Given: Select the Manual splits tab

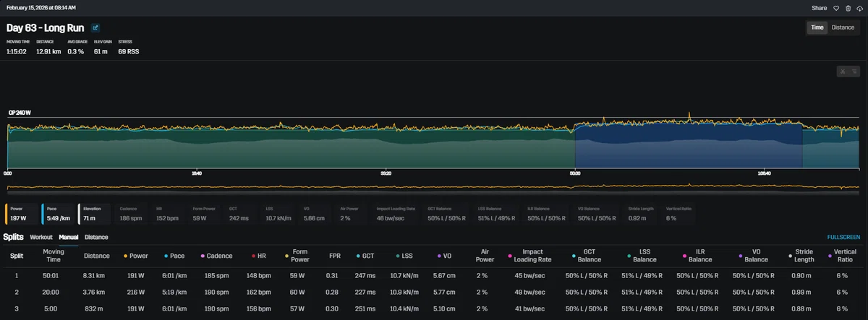Looking at the screenshot, I should click(69, 237).
